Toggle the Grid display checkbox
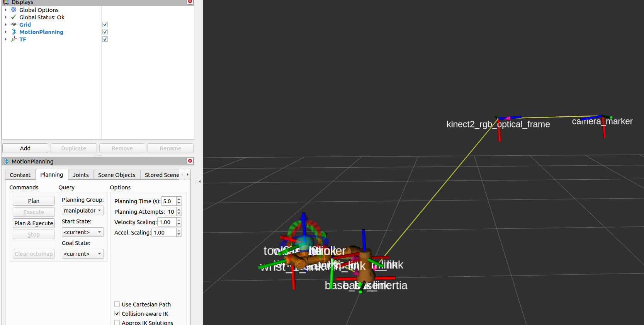This screenshot has height=325, width=644. pos(105,24)
